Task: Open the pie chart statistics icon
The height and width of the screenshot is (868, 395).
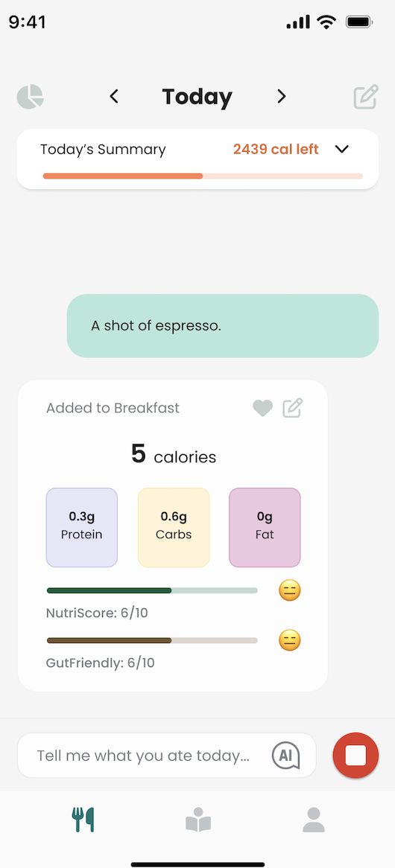Action: 31,97
